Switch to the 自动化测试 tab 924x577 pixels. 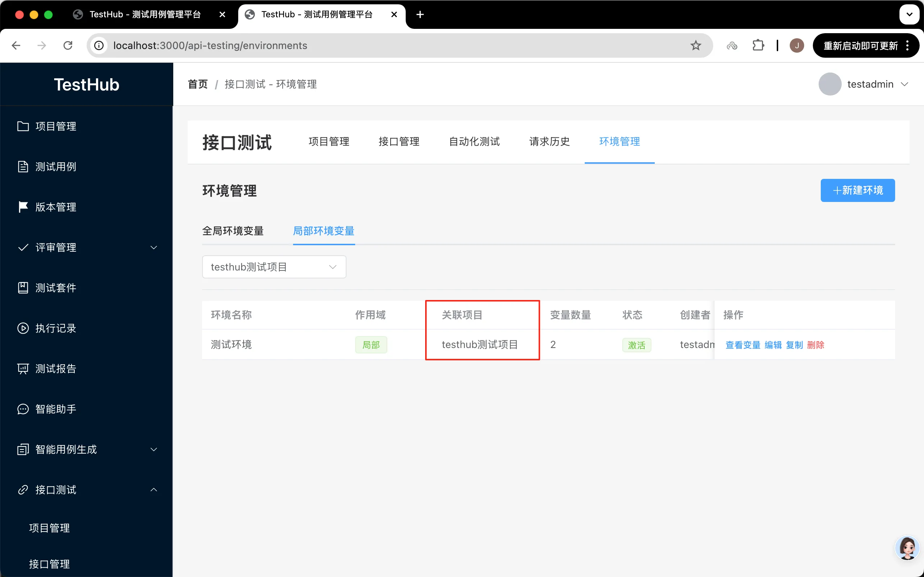click(474, 142)
